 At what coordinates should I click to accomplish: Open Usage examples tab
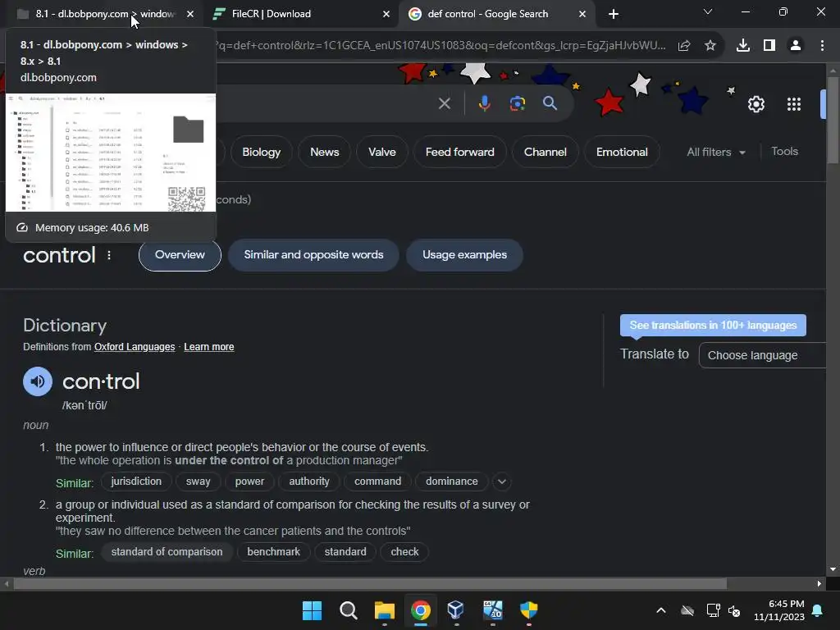click(464, 255)
